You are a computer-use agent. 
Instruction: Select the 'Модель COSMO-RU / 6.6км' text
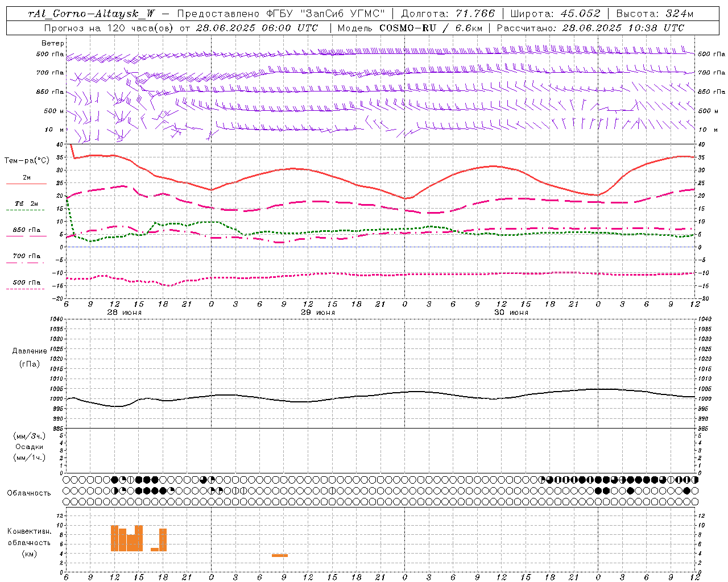(x=409, y=28)
